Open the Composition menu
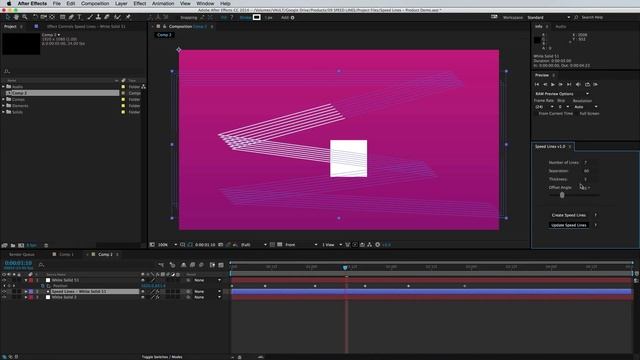Screen dimensions: 640x360 click(x=95, y=3)
